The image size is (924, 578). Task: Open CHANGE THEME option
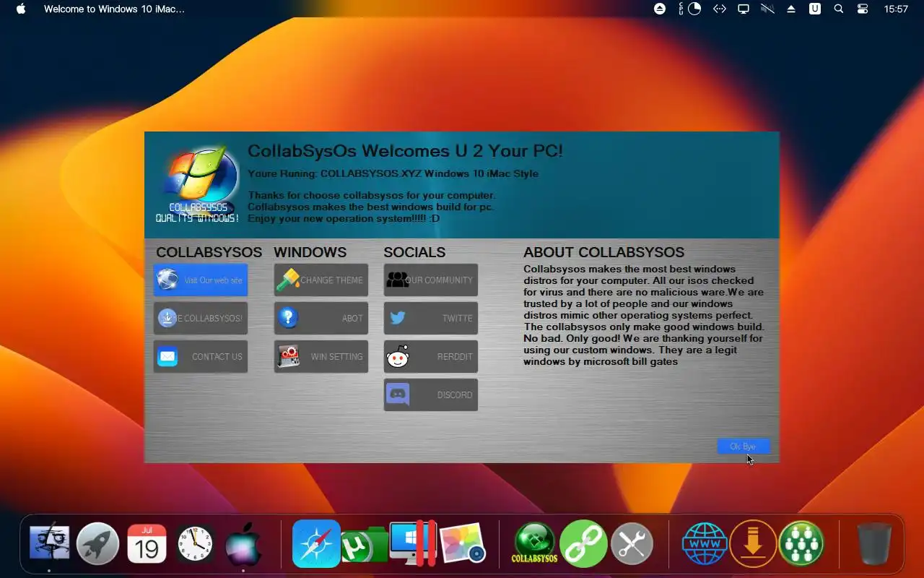321,280
